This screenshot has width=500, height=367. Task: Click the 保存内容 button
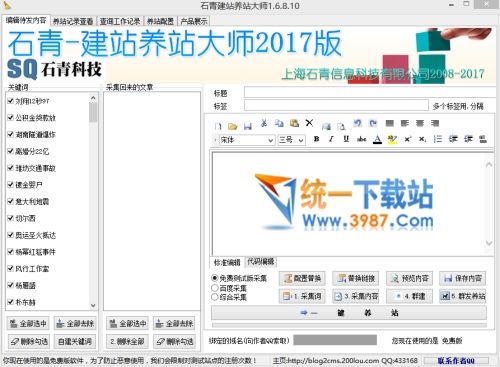(x=462, y=278)
